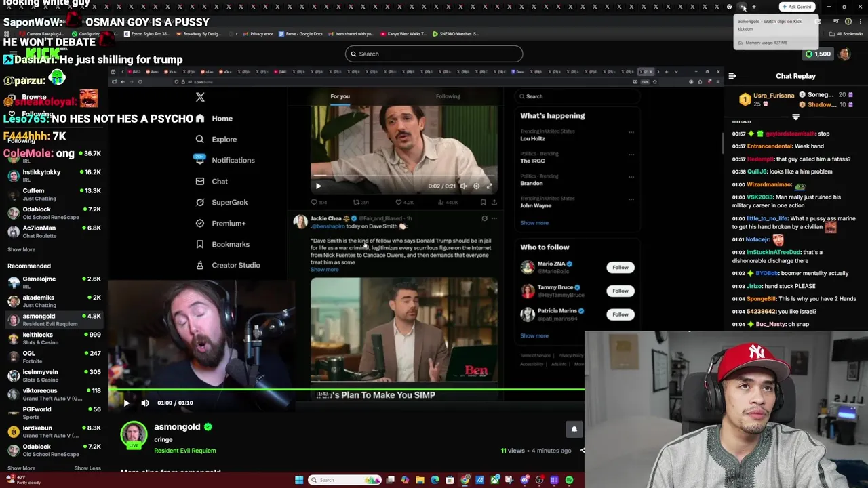
Task: Open PGFworld Sports channel
Action: point(54,413)
